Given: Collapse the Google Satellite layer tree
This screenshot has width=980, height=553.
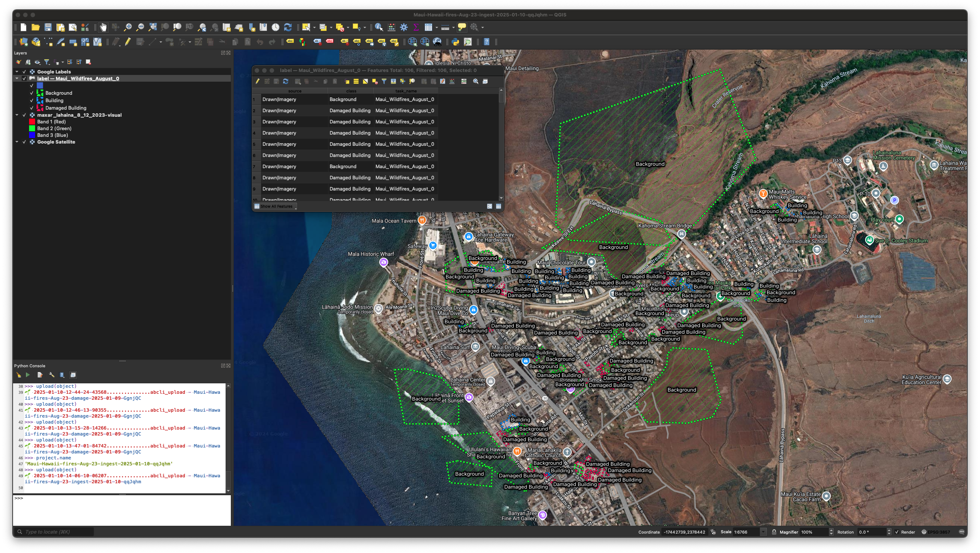Looking at the screenshot, I should click(17, 142).
